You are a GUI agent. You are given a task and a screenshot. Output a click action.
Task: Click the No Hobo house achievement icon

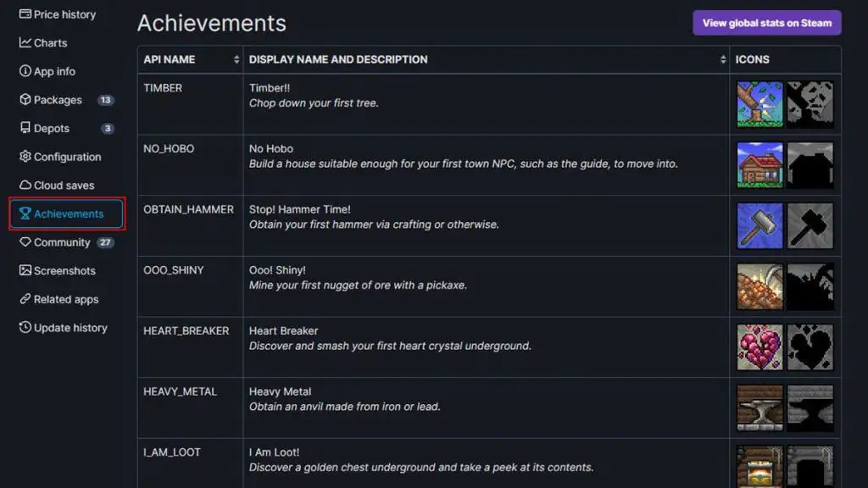tap(760, 165)
